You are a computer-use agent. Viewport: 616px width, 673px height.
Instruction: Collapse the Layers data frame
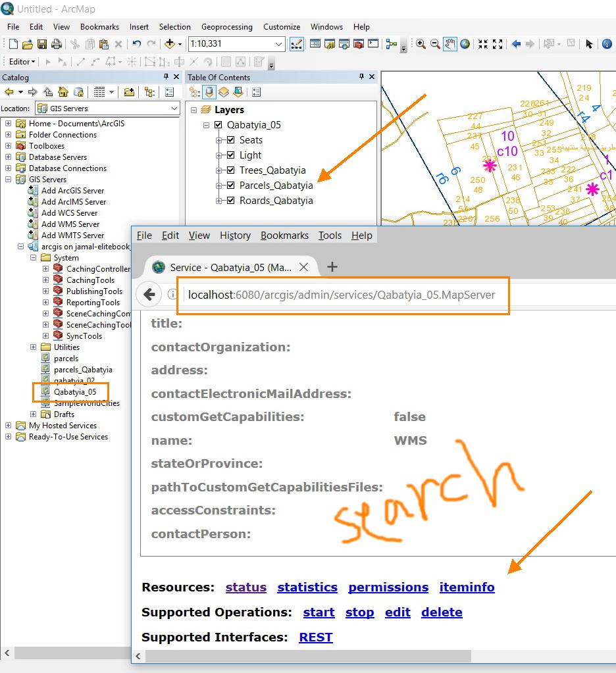[193, 110]
